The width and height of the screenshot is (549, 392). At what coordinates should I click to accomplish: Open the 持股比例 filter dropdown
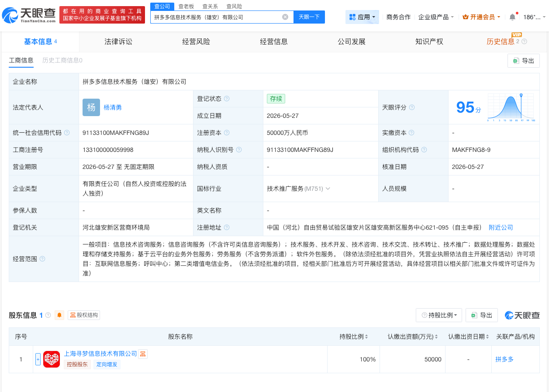pos(439,315)
